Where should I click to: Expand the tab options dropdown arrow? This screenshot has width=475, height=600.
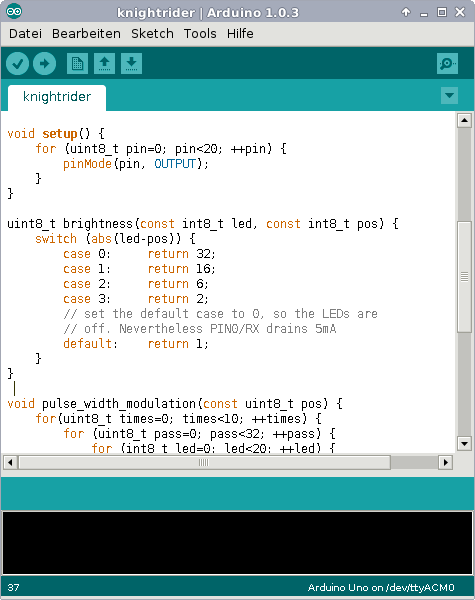pyautogui.click(x=449, y=95)
